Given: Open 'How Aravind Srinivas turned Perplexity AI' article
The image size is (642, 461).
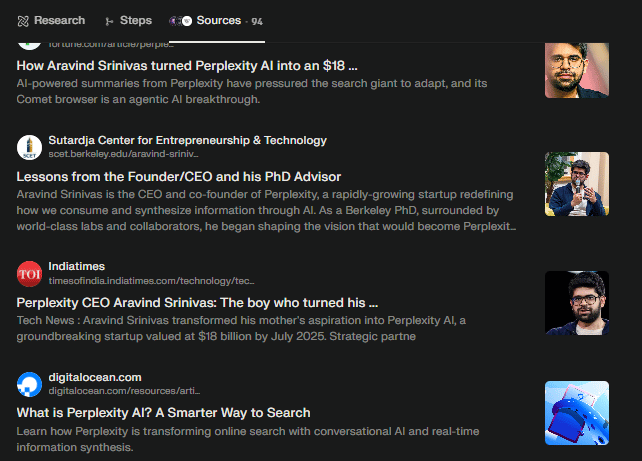Looking at the screenshot, I should [187, 66].
